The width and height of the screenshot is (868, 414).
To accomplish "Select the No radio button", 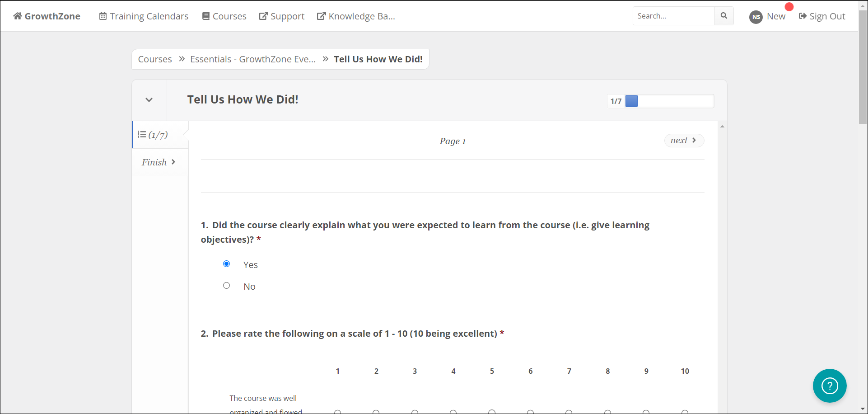I will tap(227, 286).
